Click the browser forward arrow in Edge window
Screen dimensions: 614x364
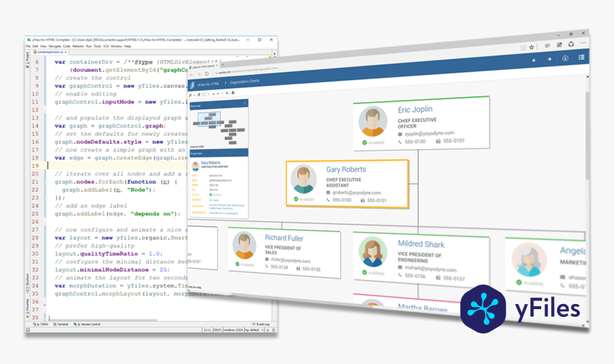(x=199, y=74)
